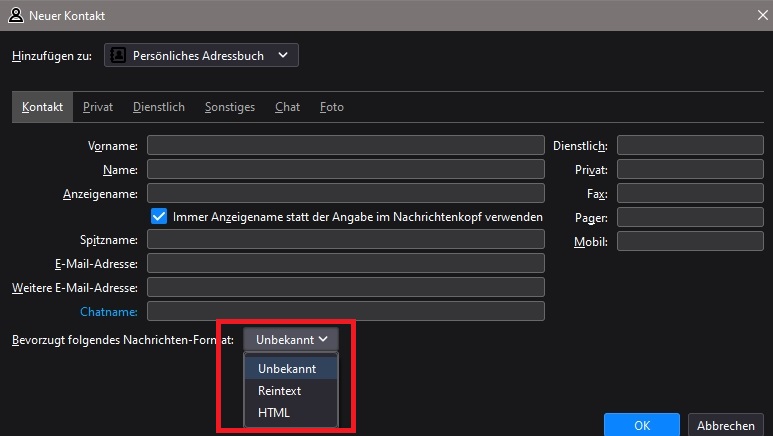This screenshot has height=436, width=773.
Task: Open the Dienstlich tab
Action: [x=158, y=107]
